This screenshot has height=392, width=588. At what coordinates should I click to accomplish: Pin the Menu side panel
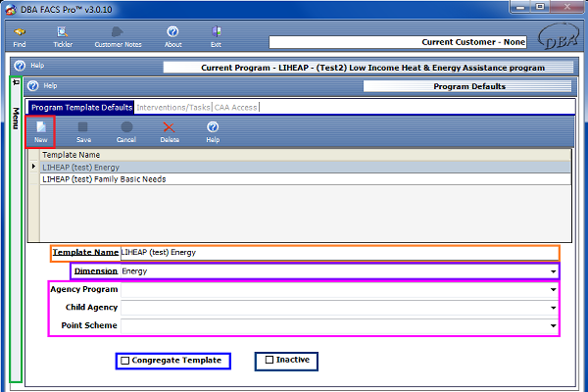point(16,81)
